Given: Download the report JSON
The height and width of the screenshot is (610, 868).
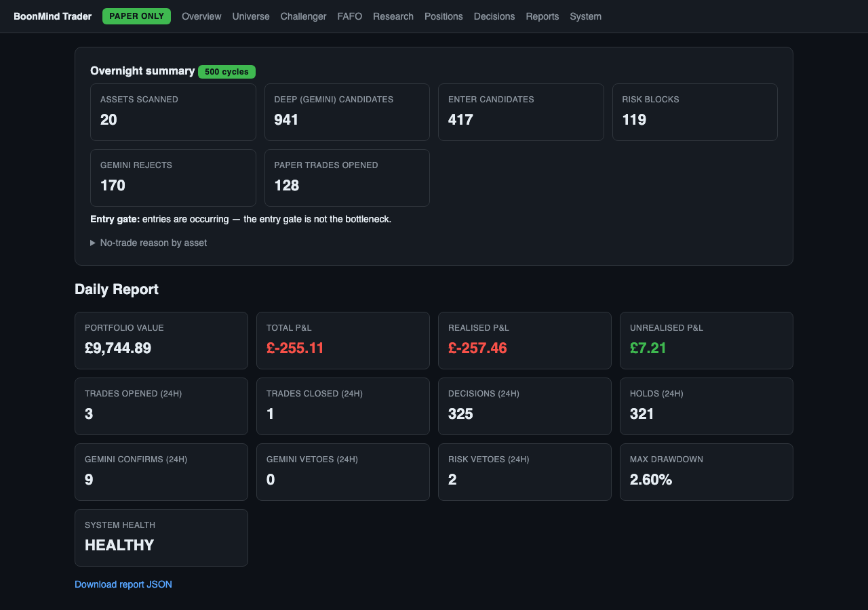Looking at the screenshot, I should point(123,584).
